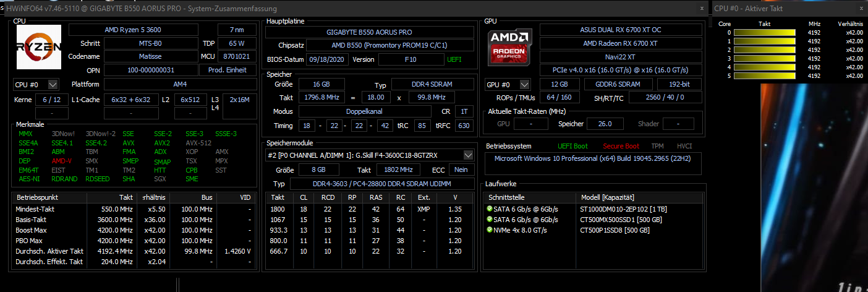Image resolution: width=868 pixels, height=292 pixels.
Task: Click the red AMD-V feature flag
Action: pos(62,161)
